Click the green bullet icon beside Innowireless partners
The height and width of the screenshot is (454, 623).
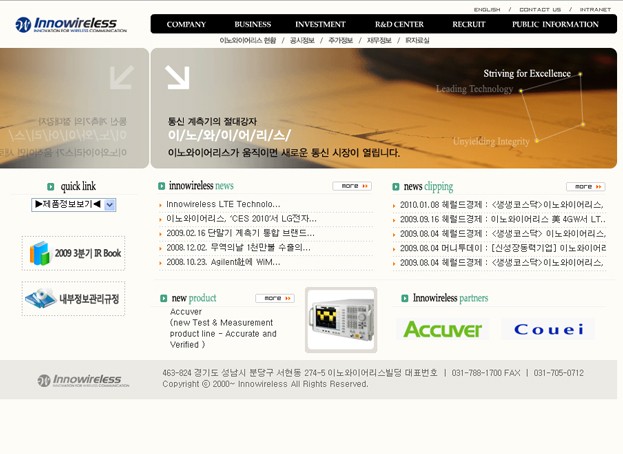coord(404,298)
